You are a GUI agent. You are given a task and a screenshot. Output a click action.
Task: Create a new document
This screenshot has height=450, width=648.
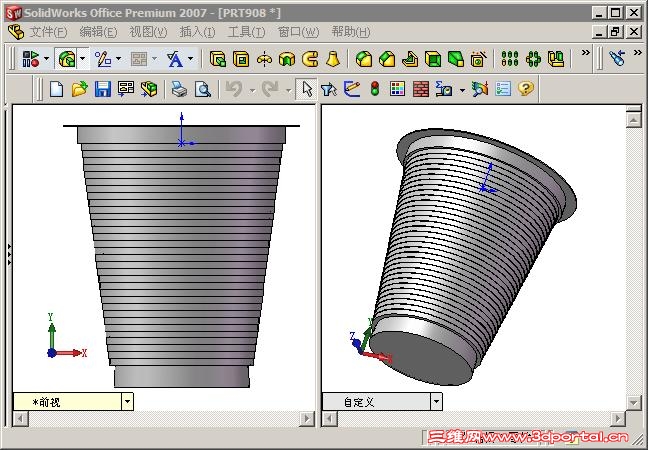coord(57,89)
